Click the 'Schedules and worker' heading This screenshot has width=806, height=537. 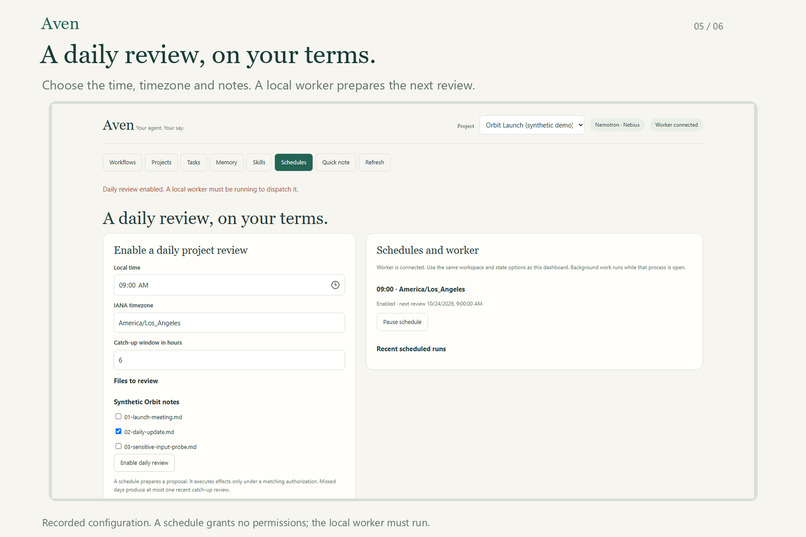tap(428, 250)
